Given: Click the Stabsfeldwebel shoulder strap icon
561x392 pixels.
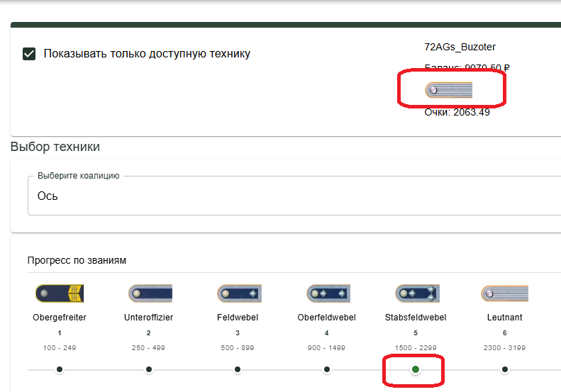Looking at the screenshot, I should pos(417,293).
